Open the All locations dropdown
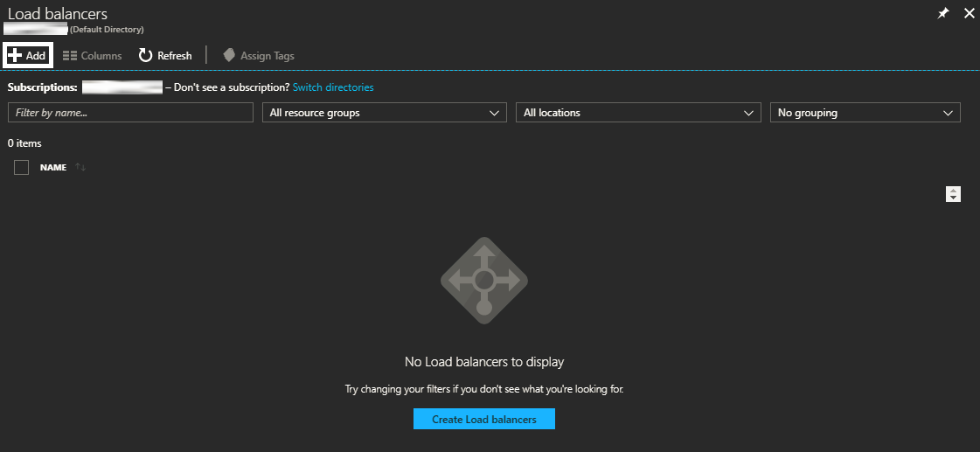Viewport: 980px width, 452px height. [638, 113]
